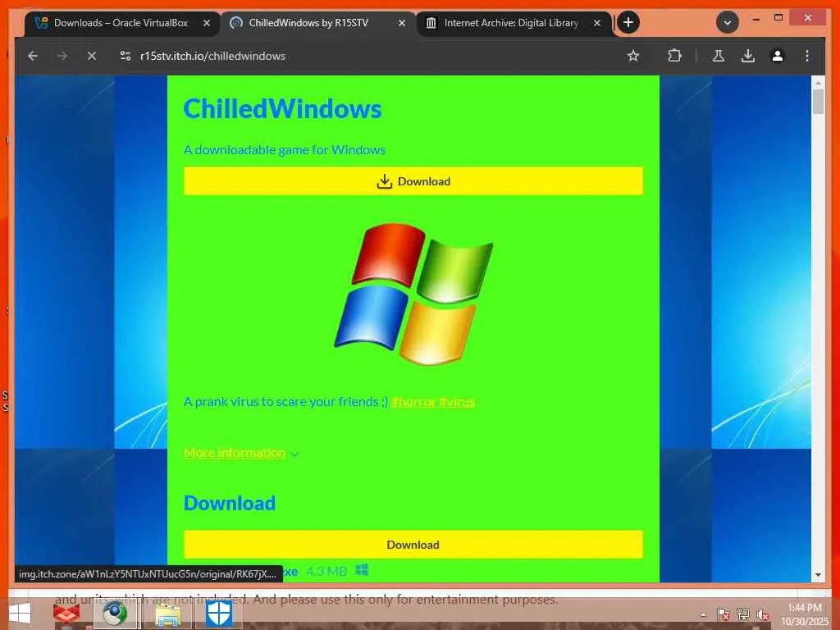Expand the tab search dropdown
The height and width of the screenshot is (630, 840).
(x=728, y=22)
